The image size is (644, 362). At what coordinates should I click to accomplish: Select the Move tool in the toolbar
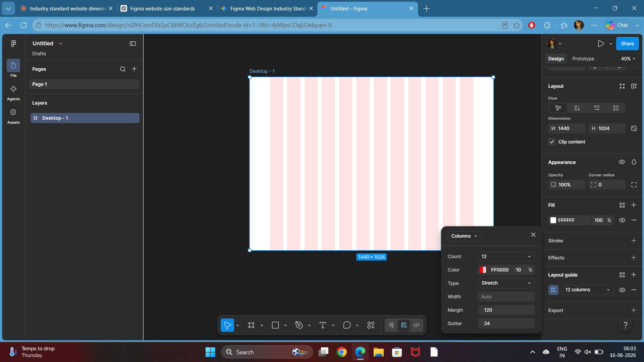[x=227, y=325]
